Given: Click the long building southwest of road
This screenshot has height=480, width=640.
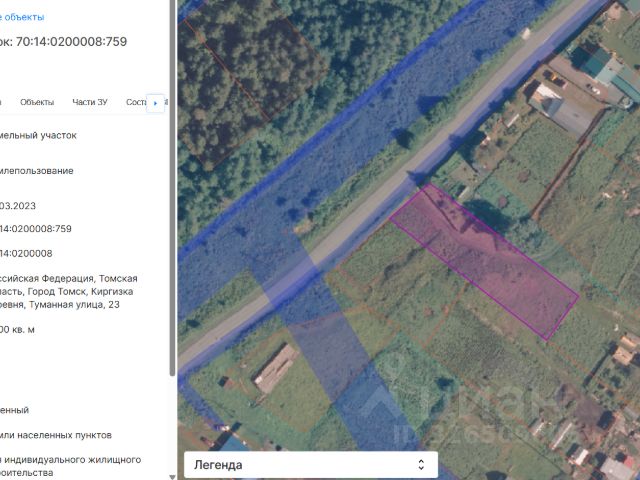Looking at the screenshot, I should [x=276, y=369].
